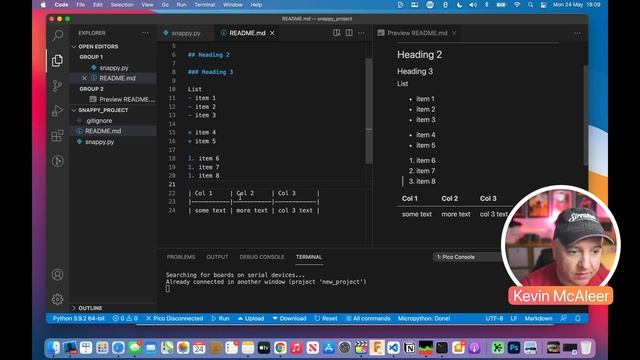Image resolution: width=640 pixels, height=360 pixels.
Task: Open All commands in status bar
Action: click(369, 318)
